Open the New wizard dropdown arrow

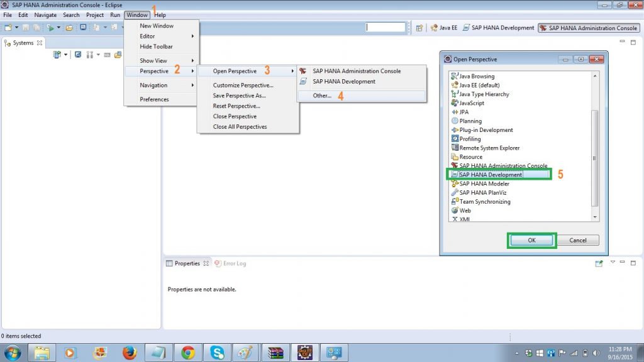[x=16, y=28]
